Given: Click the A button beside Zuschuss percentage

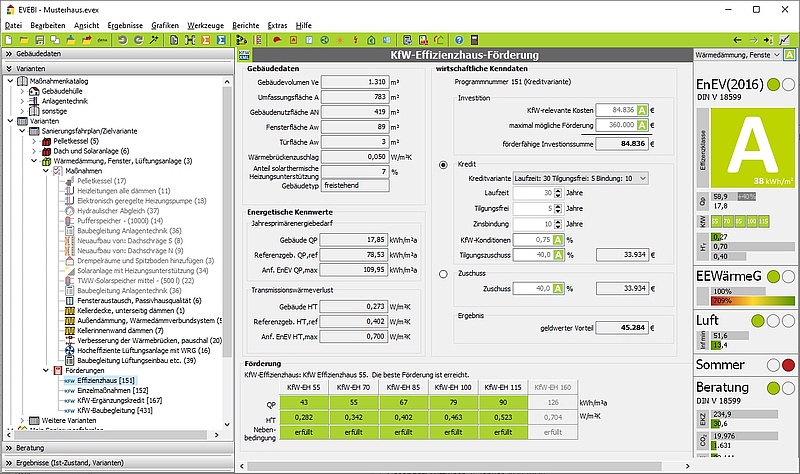Looking at the screenshot, I should [558, 289].
